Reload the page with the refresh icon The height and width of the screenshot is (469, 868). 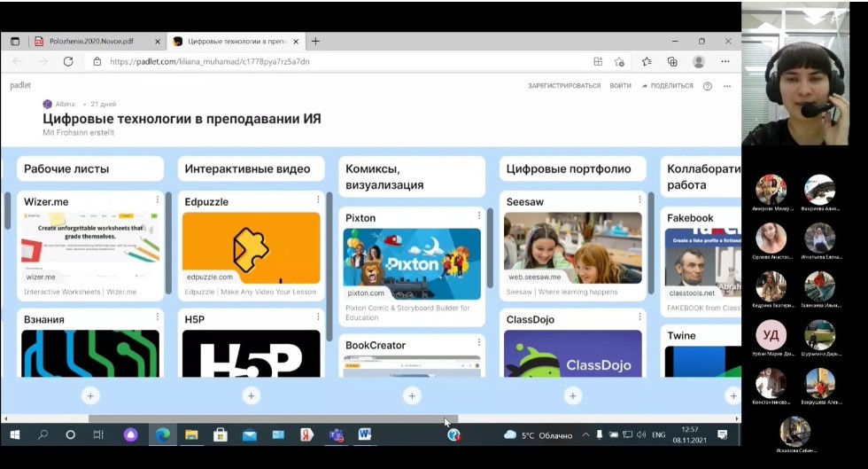68,61
